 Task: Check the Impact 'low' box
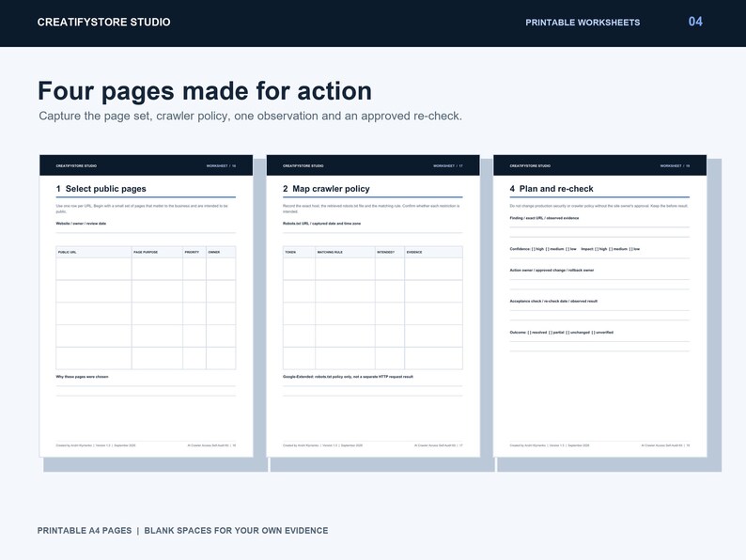click(x=630, y=249)
